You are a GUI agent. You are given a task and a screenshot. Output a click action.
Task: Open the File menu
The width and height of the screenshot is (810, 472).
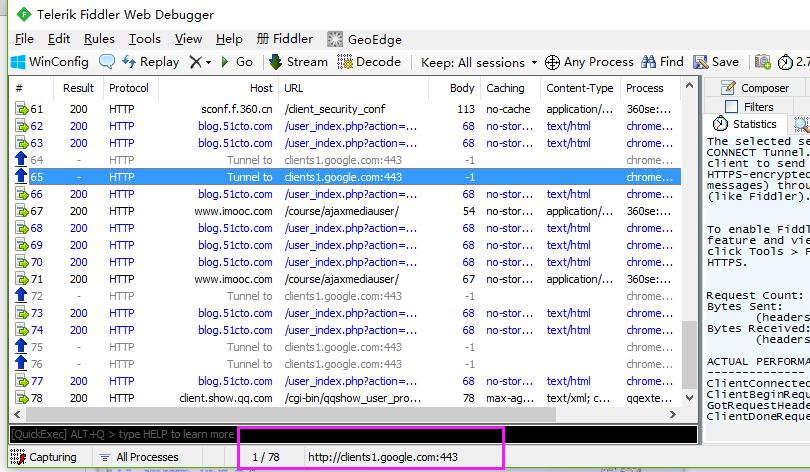pyautogui.click(x=24, y=39)
